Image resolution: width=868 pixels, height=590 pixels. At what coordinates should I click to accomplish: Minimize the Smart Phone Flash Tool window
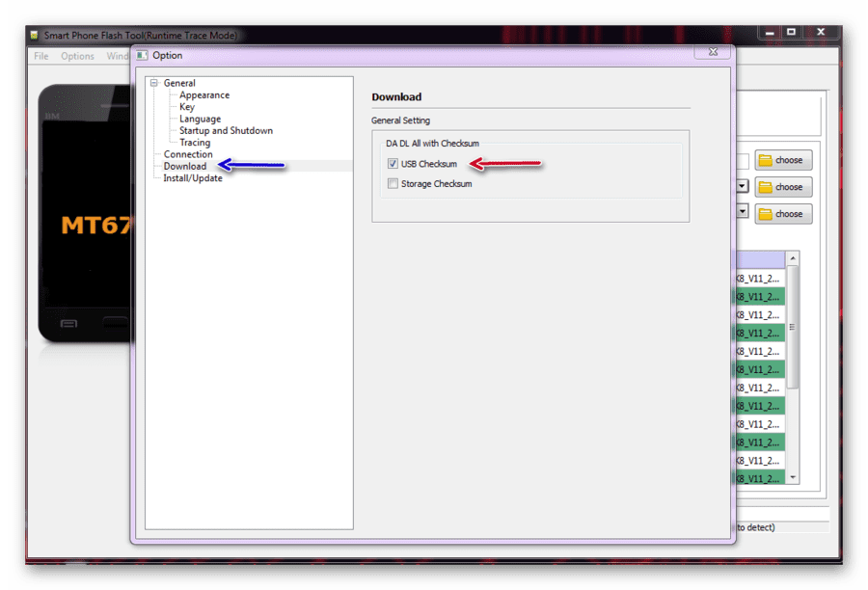pyautogui.click(x=770, y=33)
